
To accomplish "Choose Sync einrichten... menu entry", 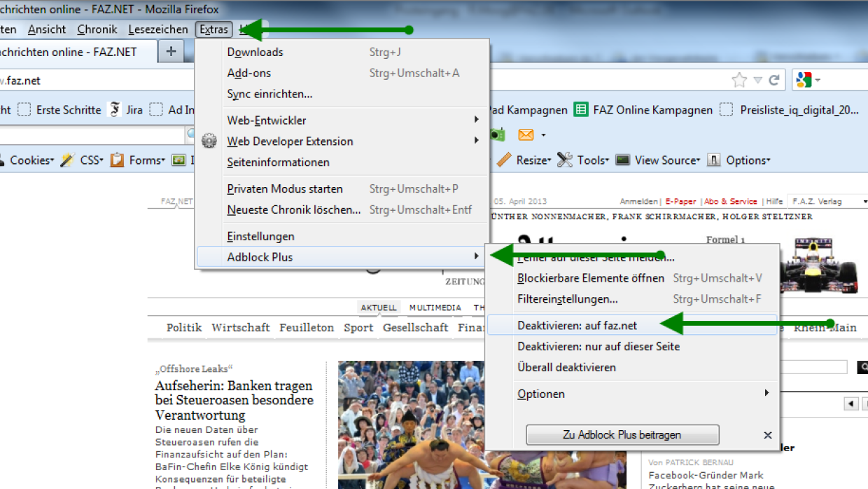I will pyautogui.click(x=342, y=94).
